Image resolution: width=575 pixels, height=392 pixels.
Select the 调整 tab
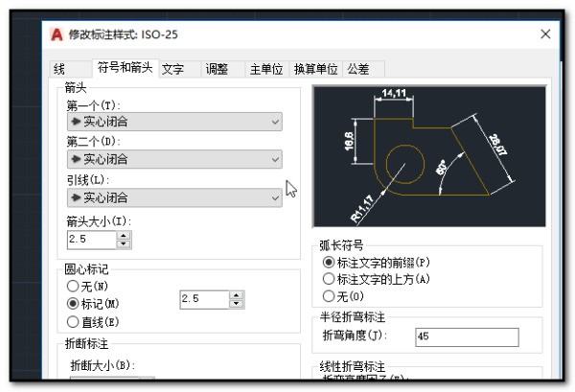[x=217, y=69]
